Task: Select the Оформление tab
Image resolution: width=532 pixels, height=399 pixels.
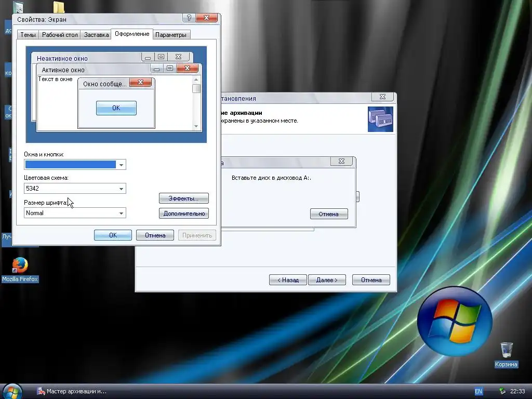Action: click(132, 34)
